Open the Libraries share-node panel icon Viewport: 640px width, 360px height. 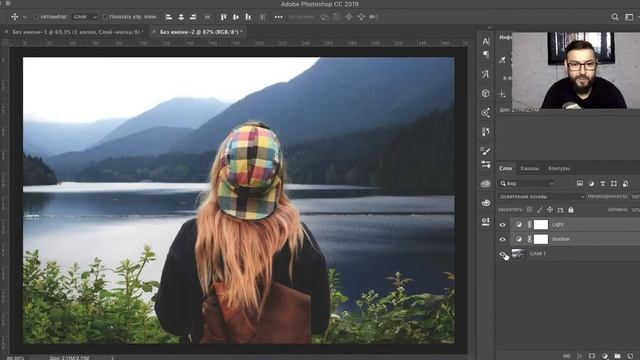(x=485, y=113)
